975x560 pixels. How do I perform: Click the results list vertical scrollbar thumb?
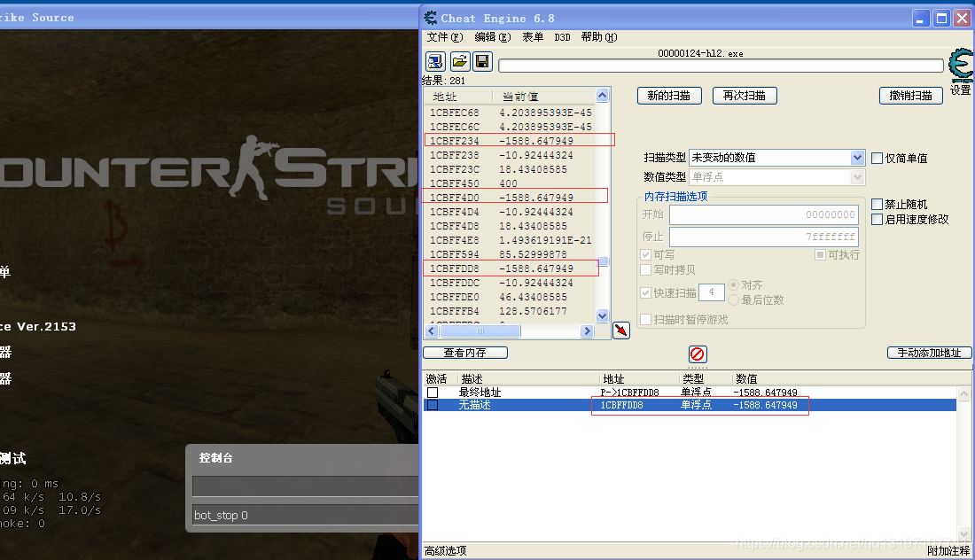pos(603,261)
